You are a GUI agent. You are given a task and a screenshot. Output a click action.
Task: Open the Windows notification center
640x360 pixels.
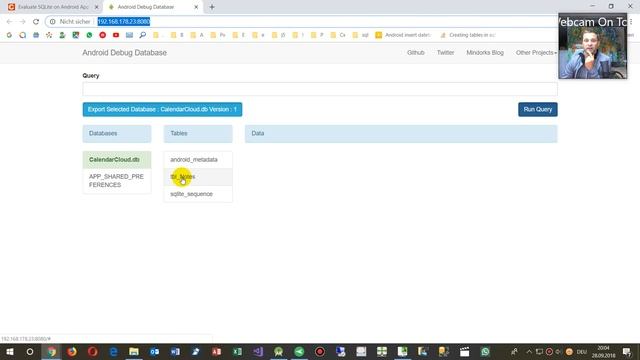(627, 351)
